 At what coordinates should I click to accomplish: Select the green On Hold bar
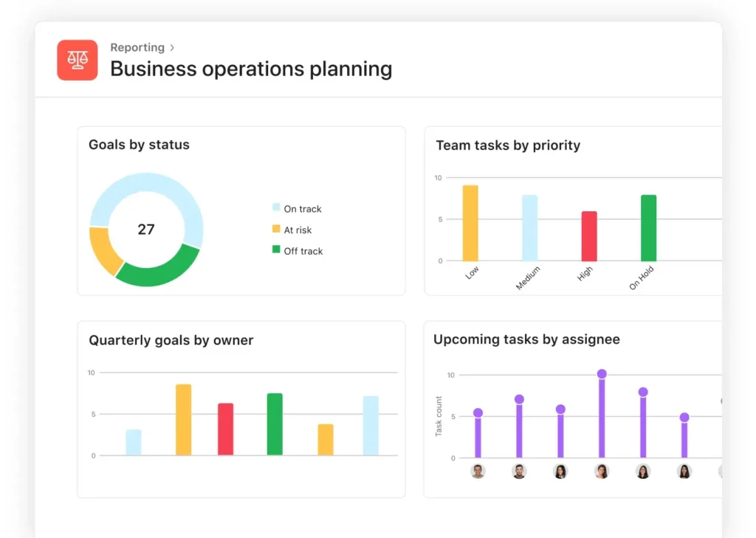pos(648,227)
